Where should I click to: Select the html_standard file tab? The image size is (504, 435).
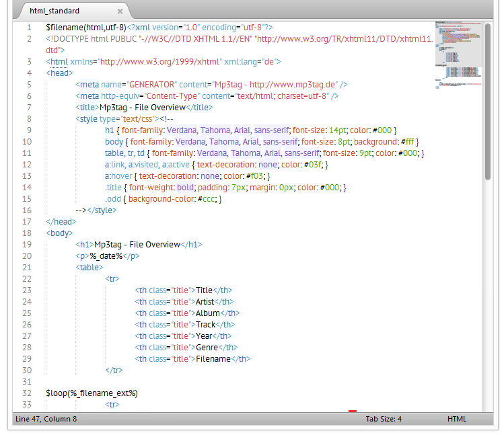[55, 11]
